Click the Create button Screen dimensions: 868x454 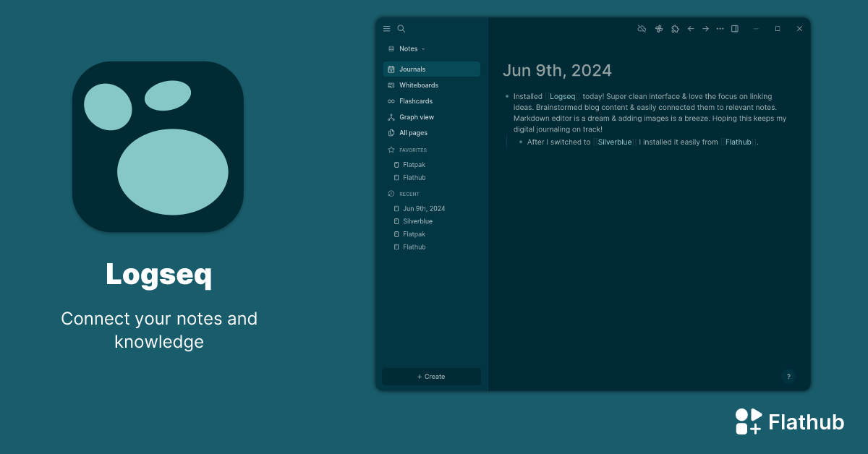click(431, 376)
